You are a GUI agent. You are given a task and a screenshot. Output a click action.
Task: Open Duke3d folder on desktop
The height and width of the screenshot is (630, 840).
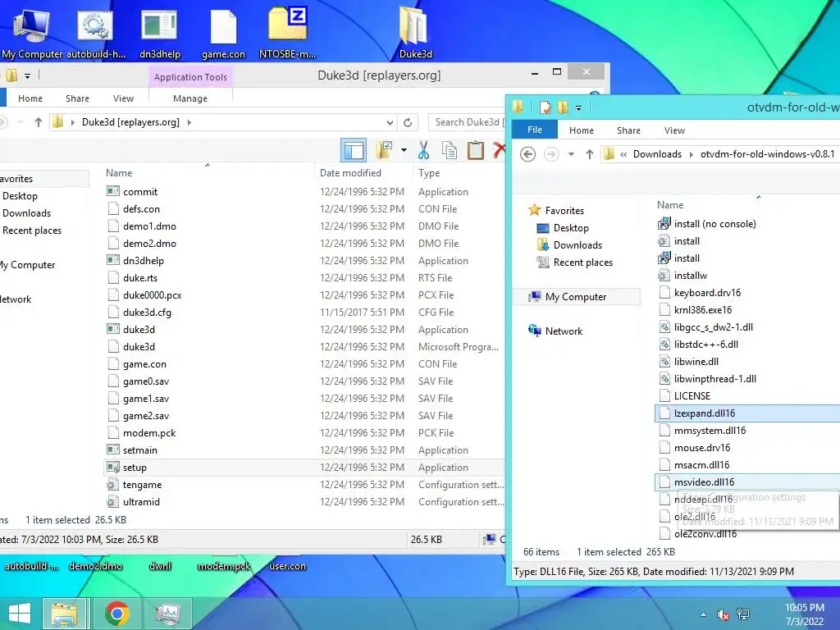tap(416, 32)
